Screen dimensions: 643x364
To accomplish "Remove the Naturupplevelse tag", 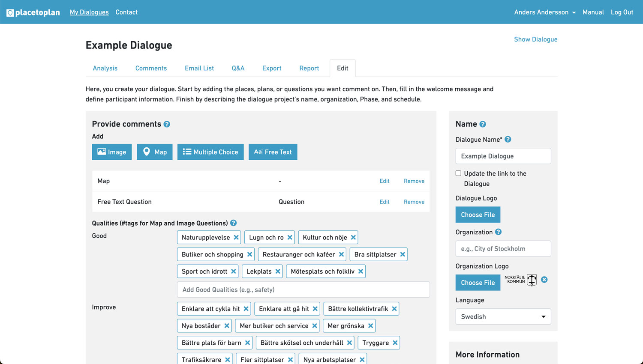I will pos(236,237).
